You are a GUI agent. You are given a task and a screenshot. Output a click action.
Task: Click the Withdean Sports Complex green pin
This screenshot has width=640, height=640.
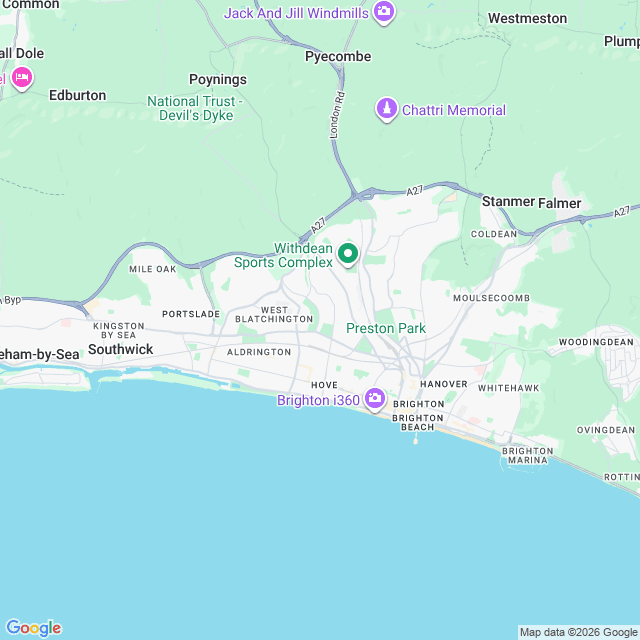pyautogui.click(x=348, y=255)
